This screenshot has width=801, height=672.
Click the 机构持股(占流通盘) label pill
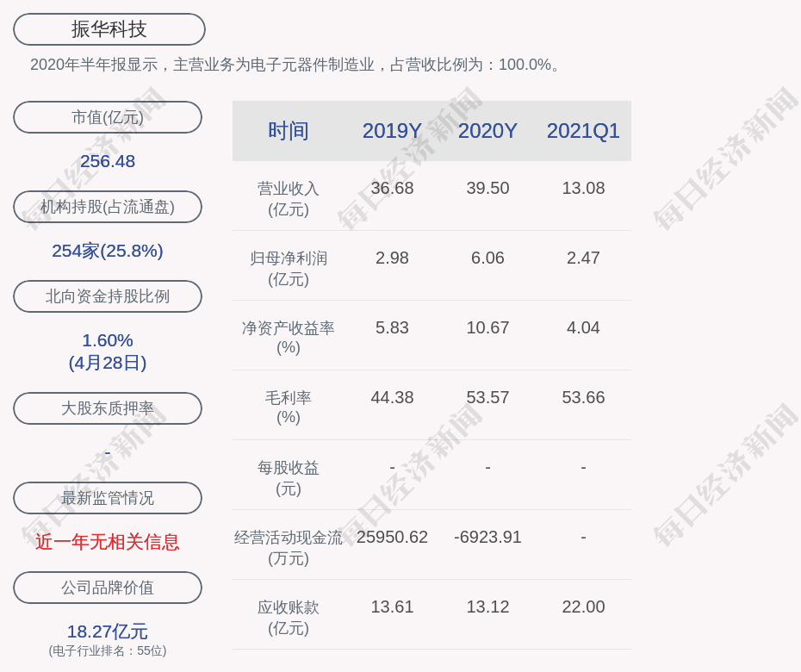(x=108, y=207)
